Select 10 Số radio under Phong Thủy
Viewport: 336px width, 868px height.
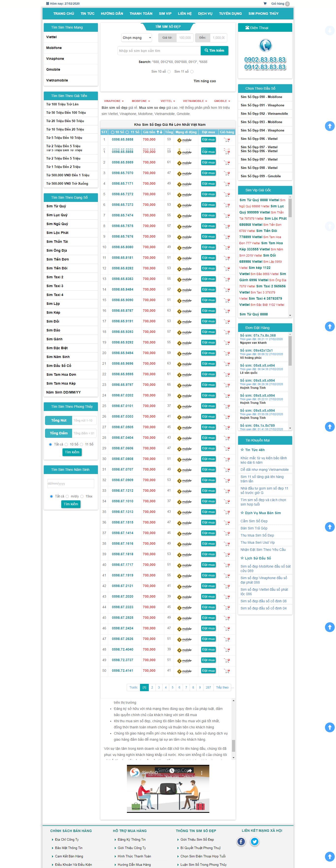coord(66,444)
